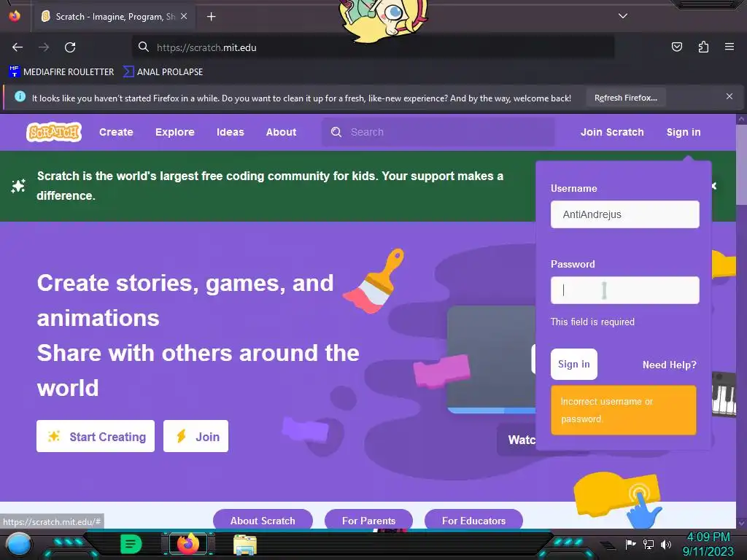Click the Firefox logo in the tab bar

pos(15,16)
